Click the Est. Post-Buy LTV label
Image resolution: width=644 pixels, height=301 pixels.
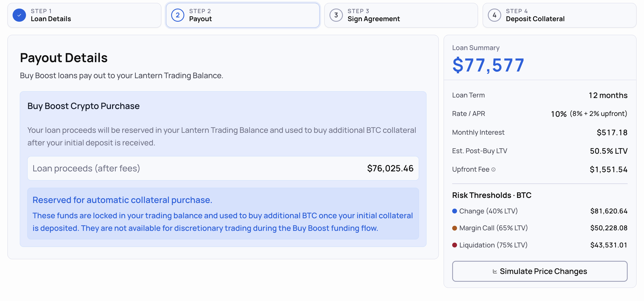point(480,151)
